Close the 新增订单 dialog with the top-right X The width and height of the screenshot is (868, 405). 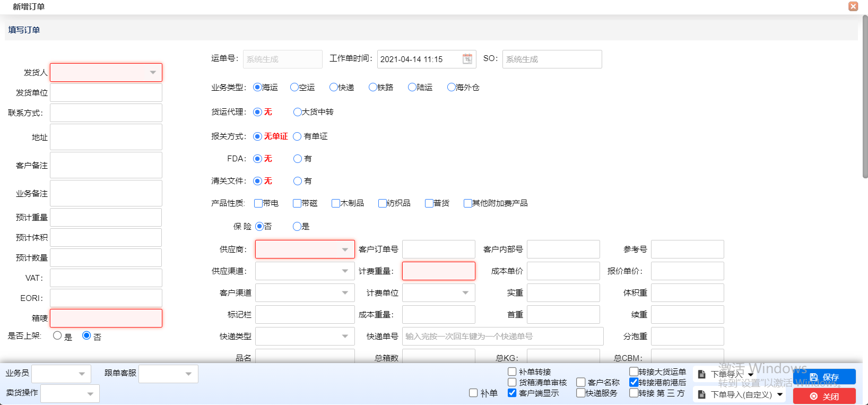pos(853,6)
